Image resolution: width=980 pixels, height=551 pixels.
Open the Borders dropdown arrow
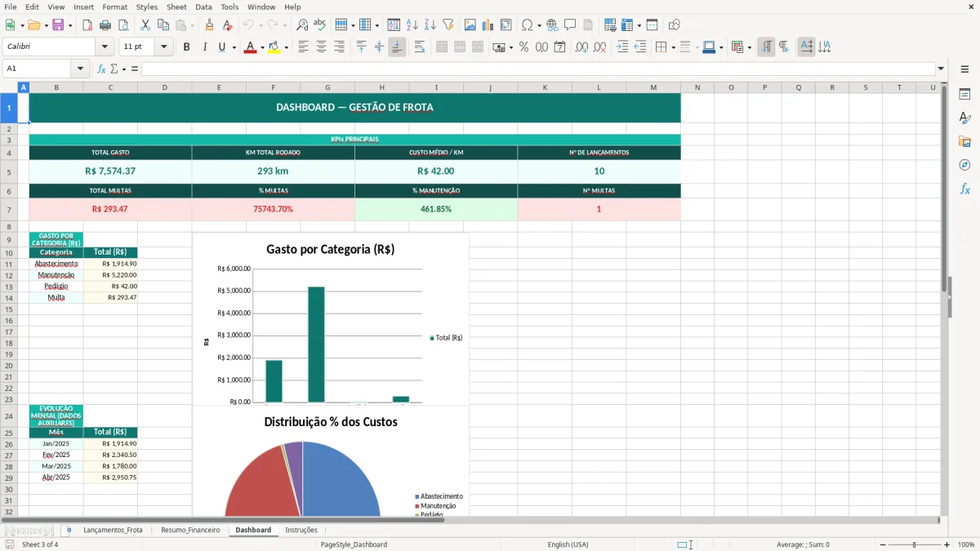[673, 47]
